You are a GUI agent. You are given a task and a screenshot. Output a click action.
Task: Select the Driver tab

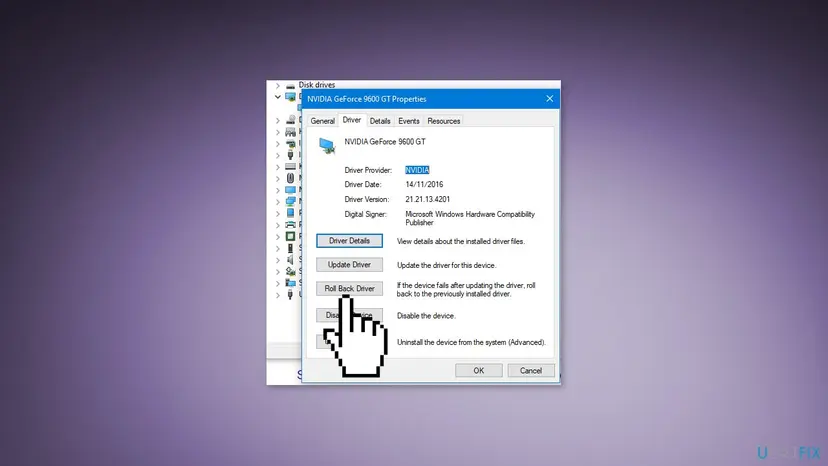click(352, 120)
